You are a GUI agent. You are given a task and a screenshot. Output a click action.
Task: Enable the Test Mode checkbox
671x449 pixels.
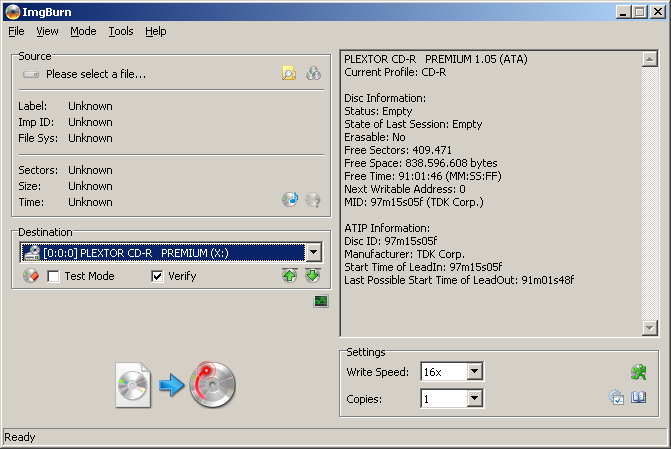(53, 277)
